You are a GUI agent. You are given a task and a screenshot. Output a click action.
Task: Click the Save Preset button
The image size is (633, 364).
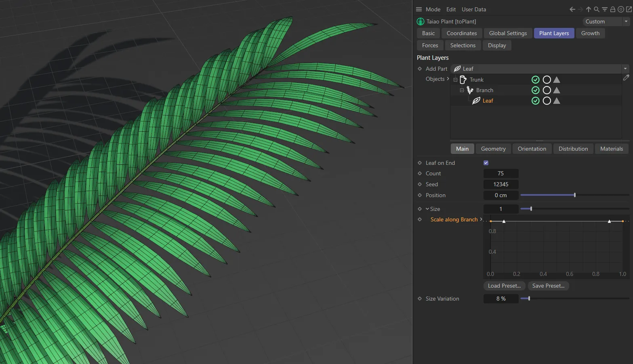click(548, 286)
